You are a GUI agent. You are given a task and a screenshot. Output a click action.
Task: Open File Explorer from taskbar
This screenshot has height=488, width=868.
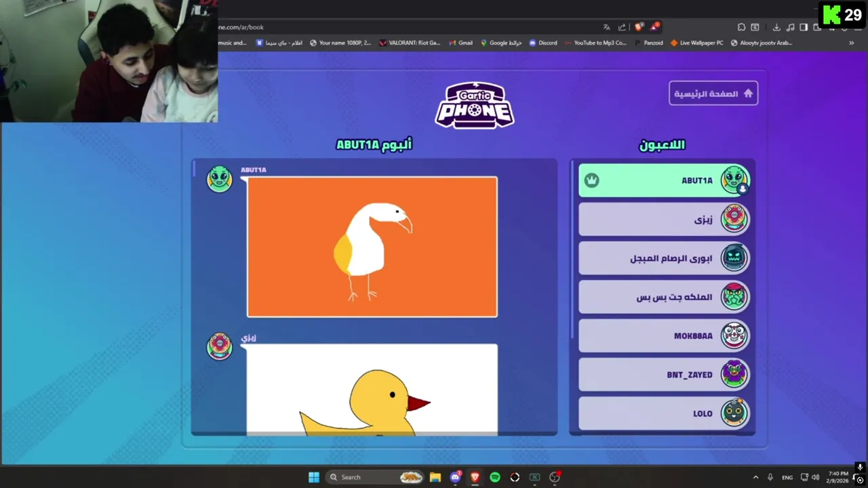point(435,477)
